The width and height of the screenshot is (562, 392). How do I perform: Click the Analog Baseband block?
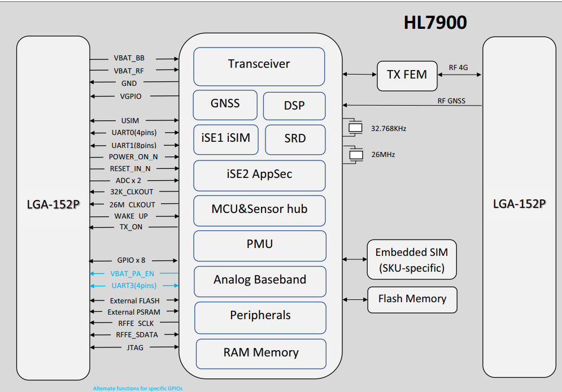(260, 281)
